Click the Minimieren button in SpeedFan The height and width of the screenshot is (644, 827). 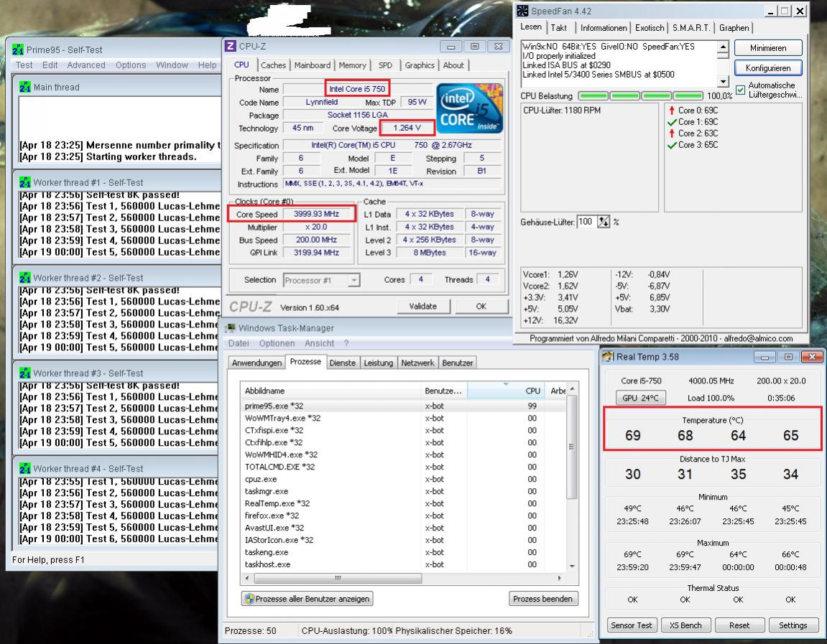coord(768,48)
